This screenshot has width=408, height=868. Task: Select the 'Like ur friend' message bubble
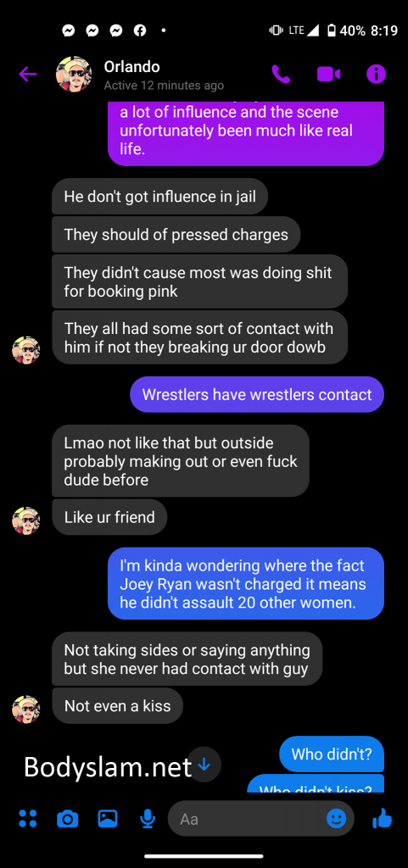point(109,517)
